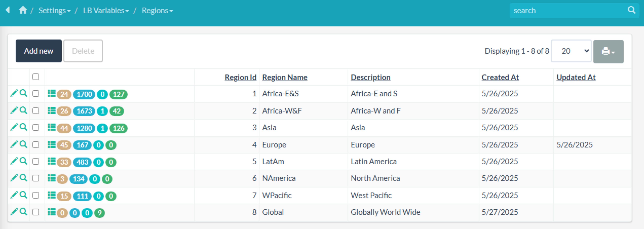
Task: View the Europe region magnifier icon
Action: pyautogui.click(x=23, y=144)
